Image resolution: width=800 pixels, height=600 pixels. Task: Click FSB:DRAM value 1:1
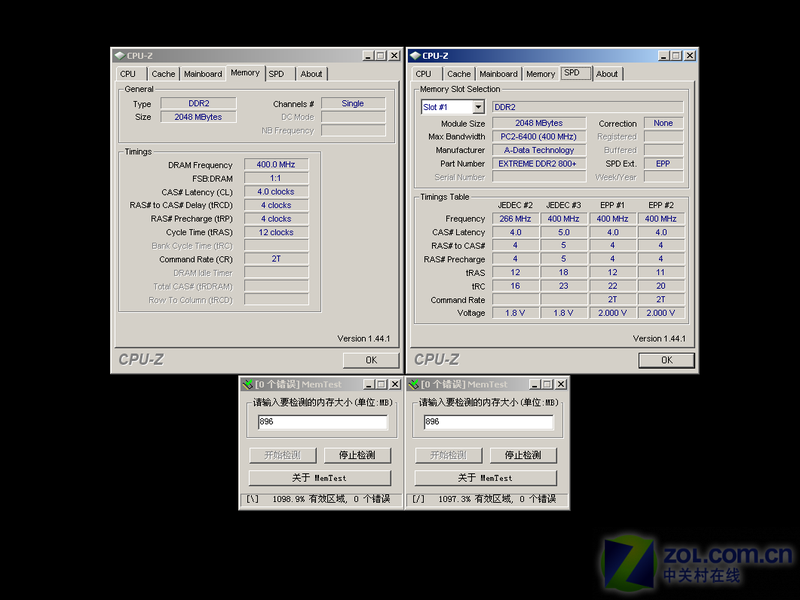pos(276,178)
